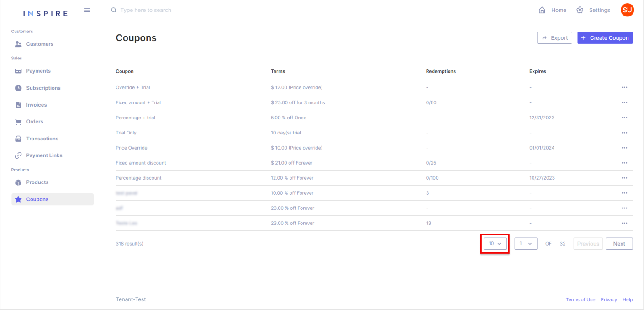This screenshot has width=644, height=310.
Task: Click the Orders cart icon
Action: pos(18,122)
